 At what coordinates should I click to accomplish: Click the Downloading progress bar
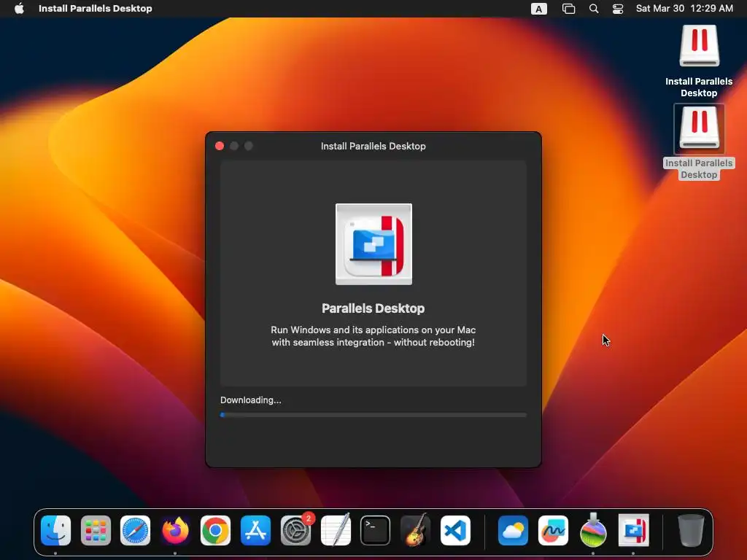click(x=373, y=415)
